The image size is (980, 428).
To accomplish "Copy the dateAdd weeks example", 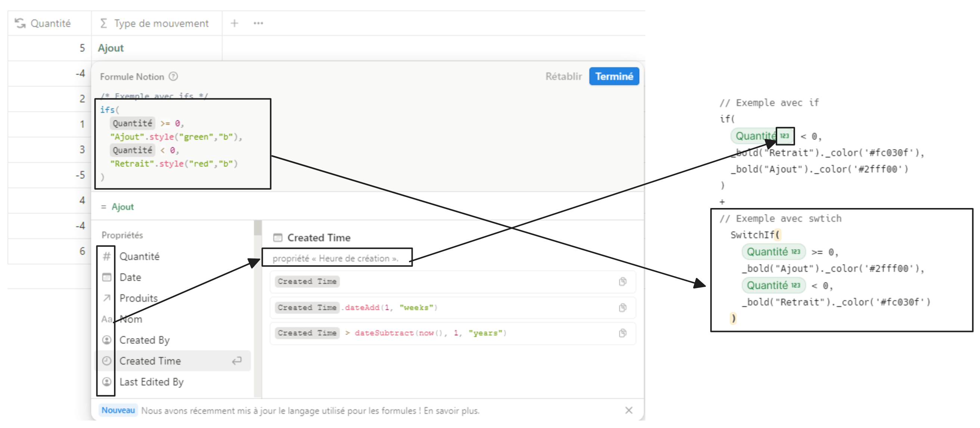I will (x=622, y=307).
